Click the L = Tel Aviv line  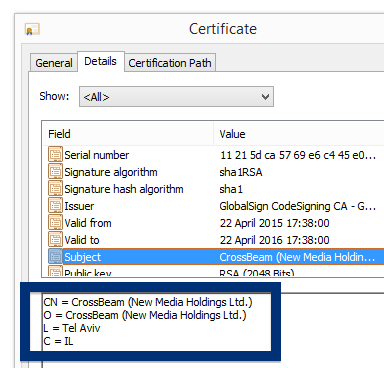pyautogui.click(x=72, y=328)
